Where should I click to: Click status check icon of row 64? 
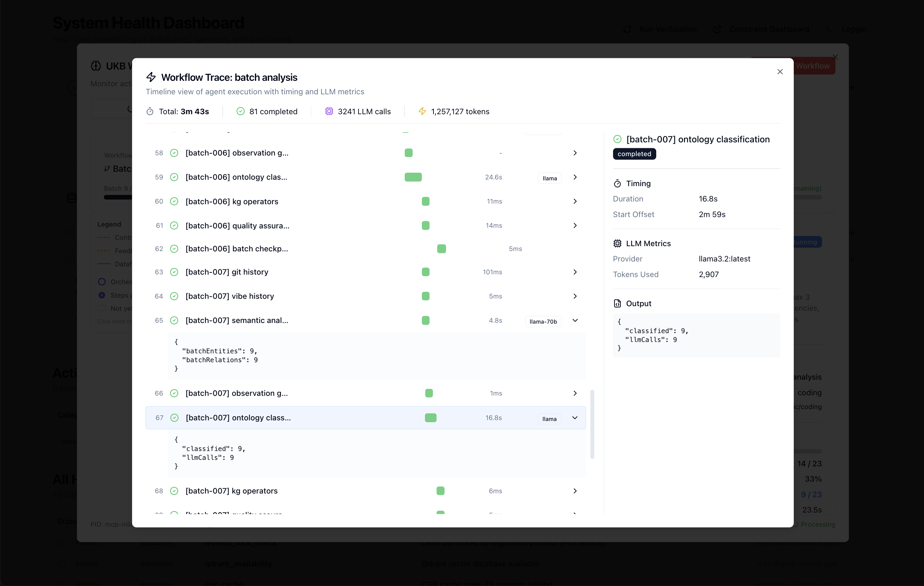pyautogui.click(x=174, y=296)
